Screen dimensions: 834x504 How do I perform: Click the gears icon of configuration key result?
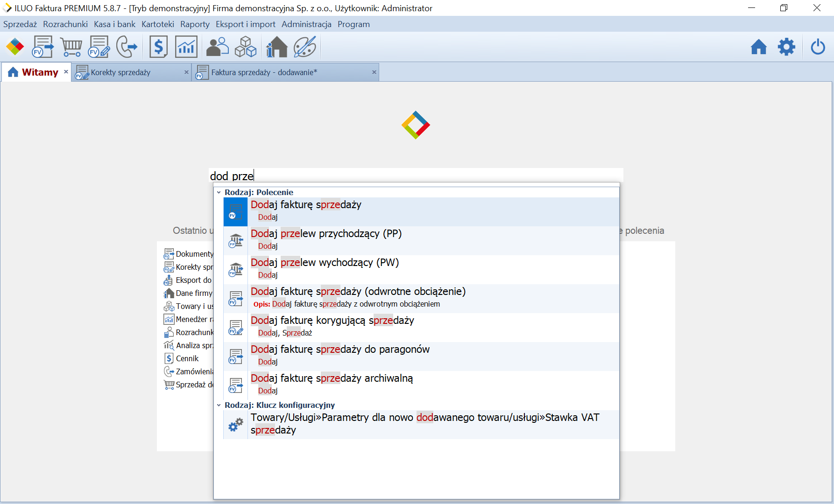point(236,425)
